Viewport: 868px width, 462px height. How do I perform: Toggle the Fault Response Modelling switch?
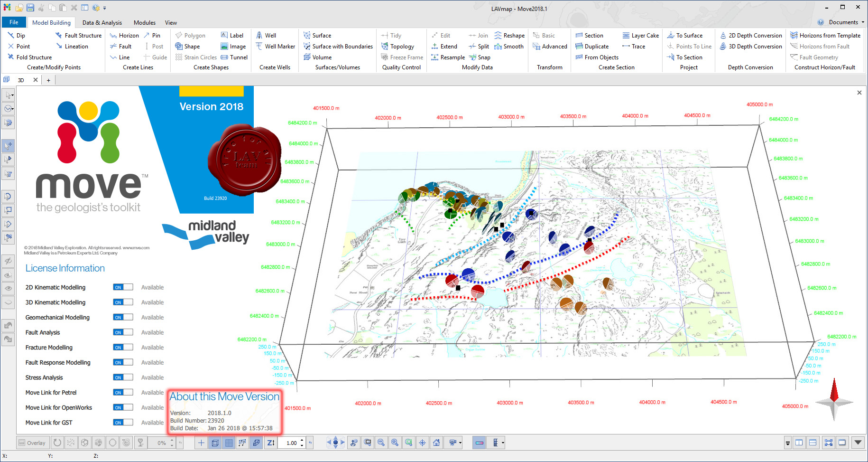123,362
